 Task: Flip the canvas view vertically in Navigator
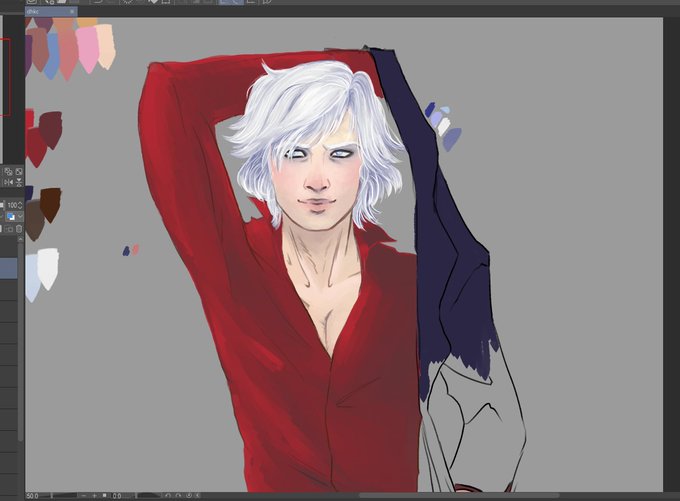click(19, 183)
